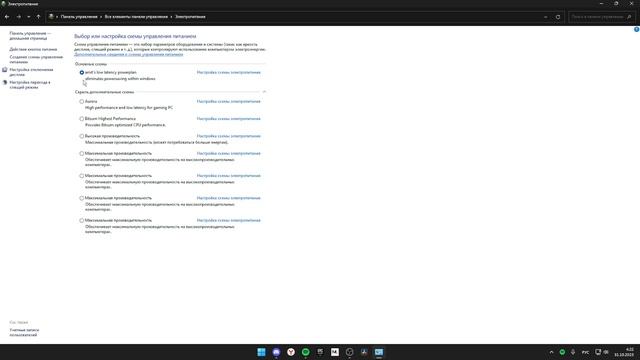Open the recent locations dropdown arrow
Screen dimensions: 640x360
click(29, 17)
